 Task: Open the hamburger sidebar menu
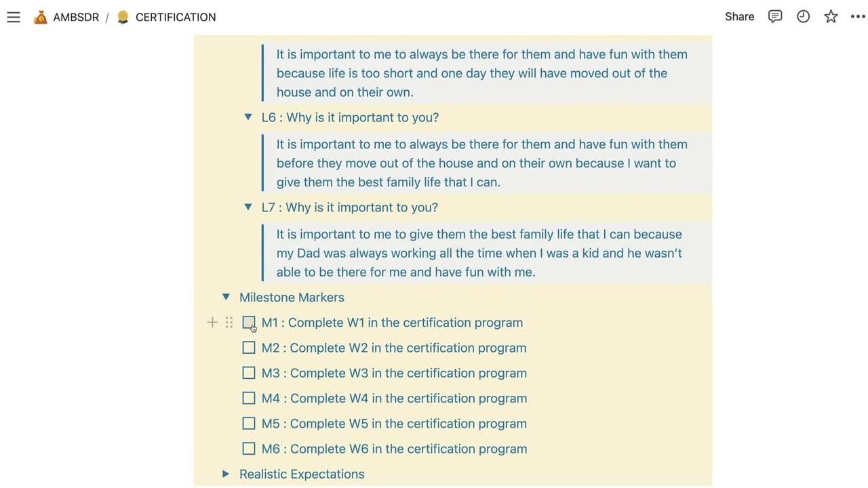point(14,17)
